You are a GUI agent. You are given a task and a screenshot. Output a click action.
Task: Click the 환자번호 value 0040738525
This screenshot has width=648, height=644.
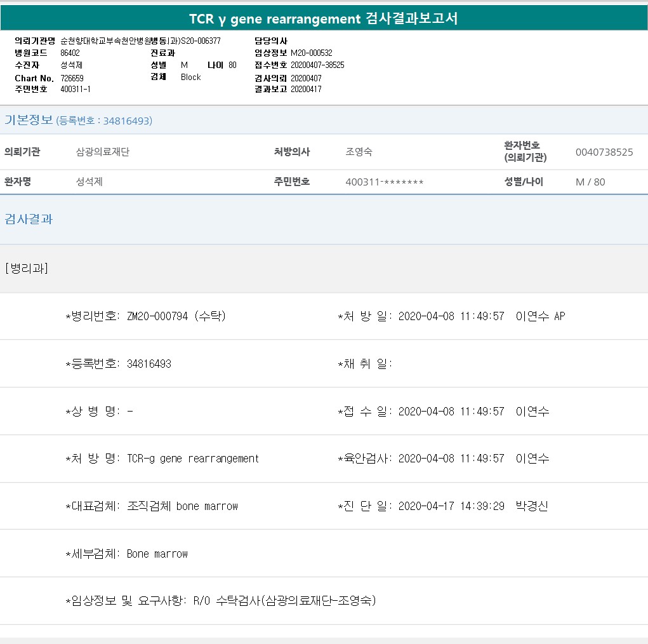[604, 152]
